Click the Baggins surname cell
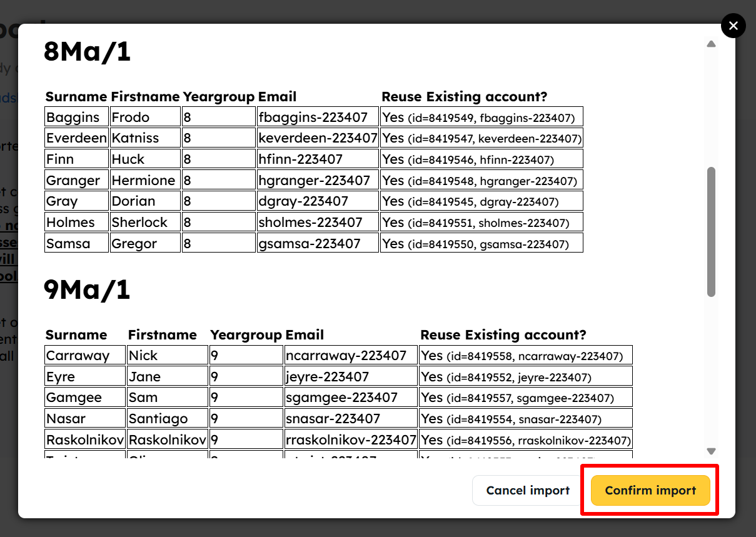Image resolution: width=756 pixels, height=537 pixels. pos(77,117)
